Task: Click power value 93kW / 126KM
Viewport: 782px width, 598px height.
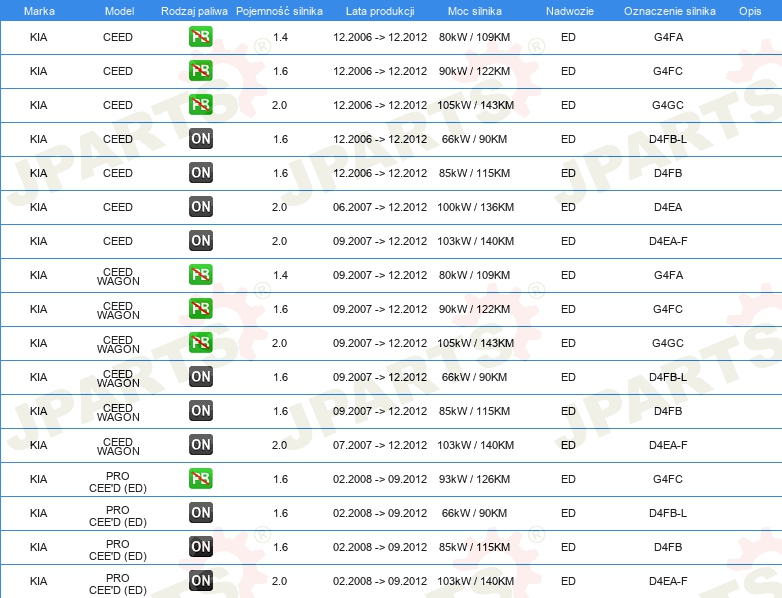Action: pyautogui.click(x=474, y=479)
